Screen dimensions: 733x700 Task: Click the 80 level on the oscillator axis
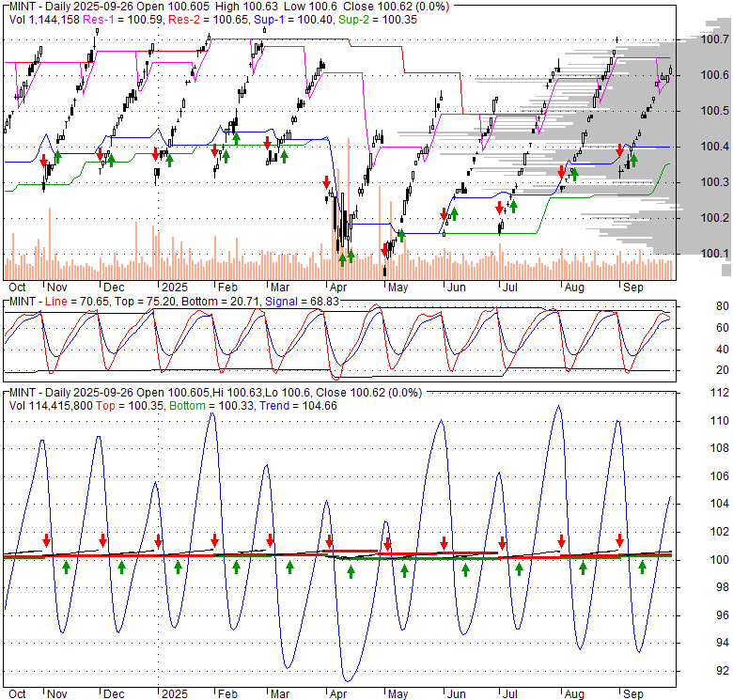pyautogui.click(x=723, y=306)
